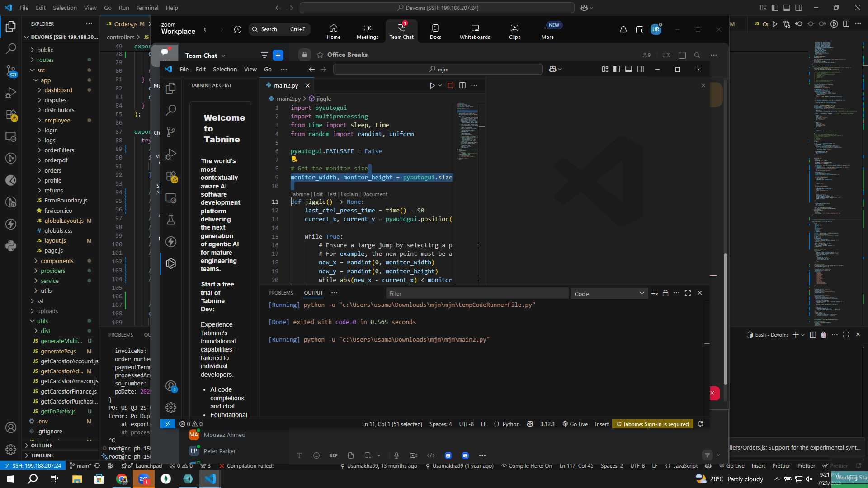Screen dimensions: 868x488
Task: Open Source Control in front VS Code activity bar
Action: click(x=171, y=132)
